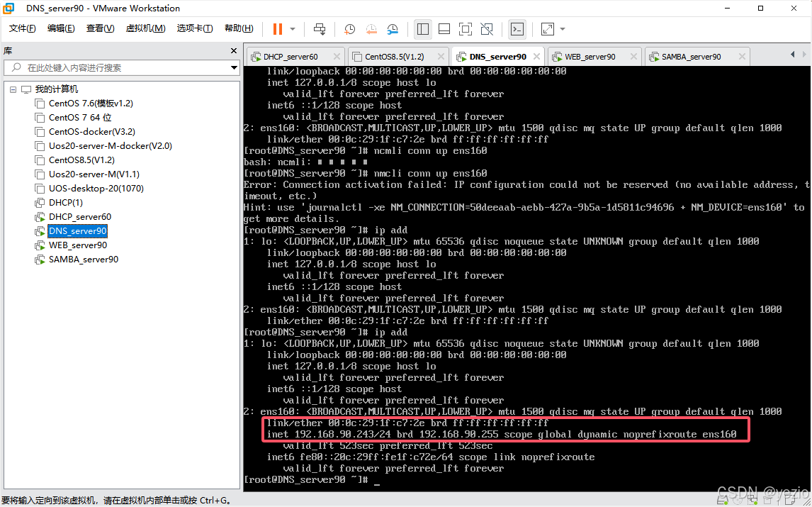The width and height of the screenshot is (812, 507).
Task: Take a snapshot of this virtual machine
Action: pos(349,29)
